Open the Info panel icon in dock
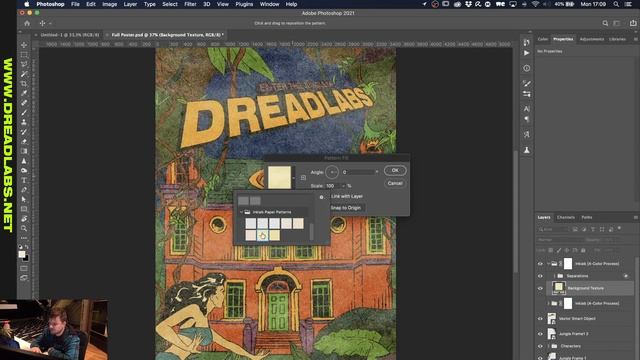 tap(527, 68)
